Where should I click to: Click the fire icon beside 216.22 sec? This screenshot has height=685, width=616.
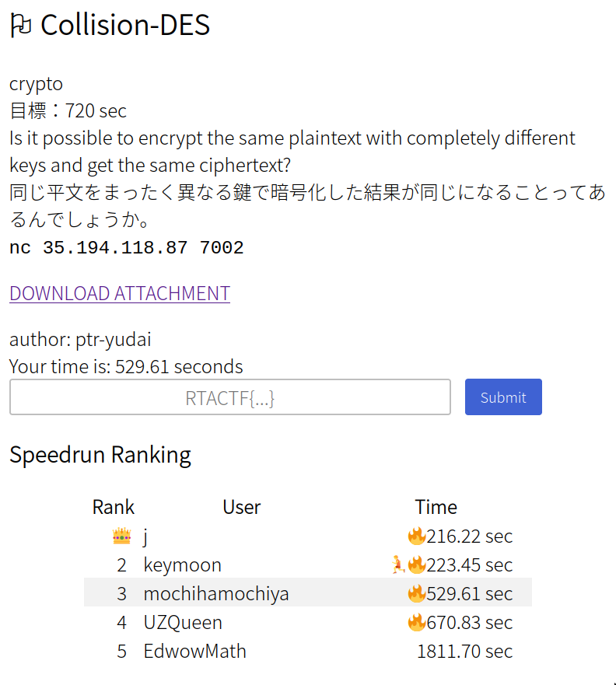pyautogui.click(x=417, y=536)
